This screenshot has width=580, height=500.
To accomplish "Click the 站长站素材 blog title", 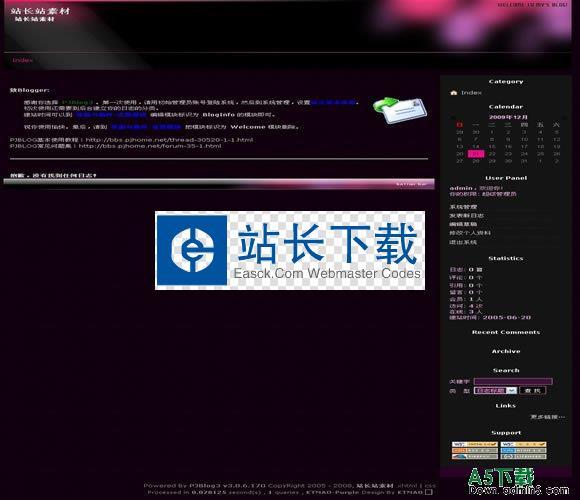I will 40,11.
